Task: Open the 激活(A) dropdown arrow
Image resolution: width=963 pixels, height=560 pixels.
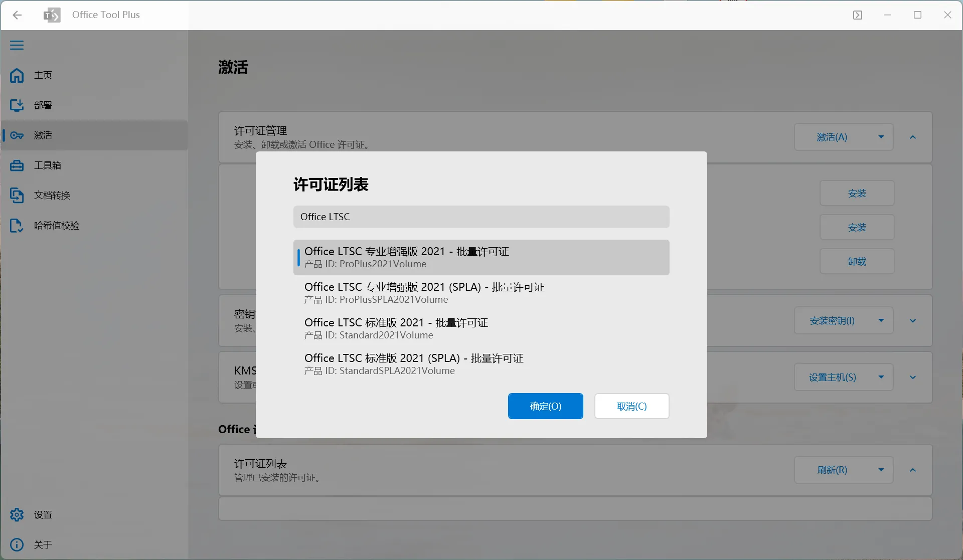Action: [x=881, y=136]
